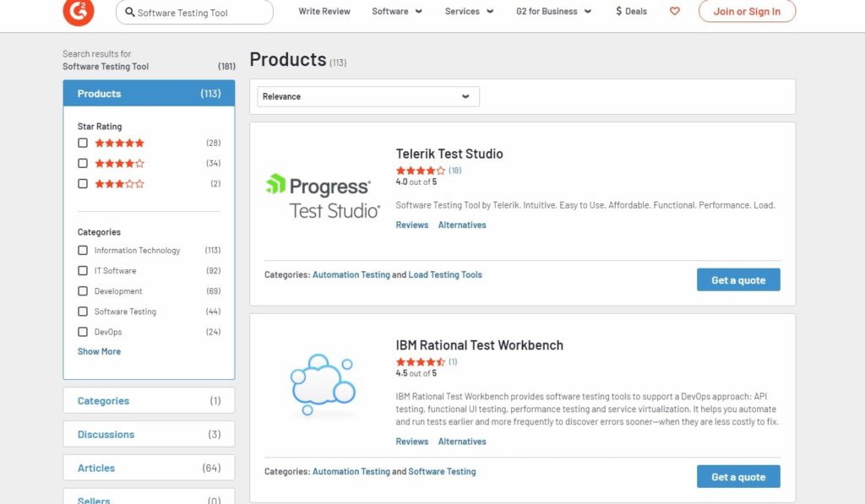The height and width of the screenshot is (504, 865).
Task: Enable the IT Software category filter
Action: [x=83, y=270]
